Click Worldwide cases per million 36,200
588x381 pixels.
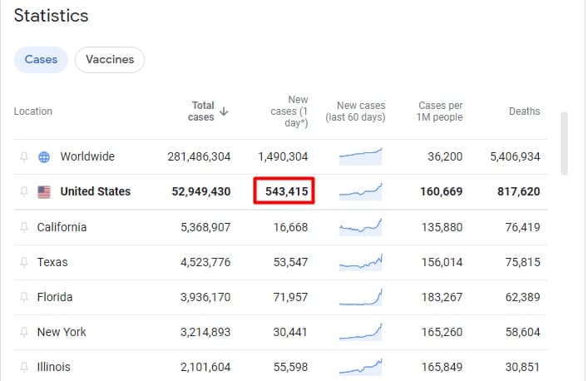[x=445, y=156]
